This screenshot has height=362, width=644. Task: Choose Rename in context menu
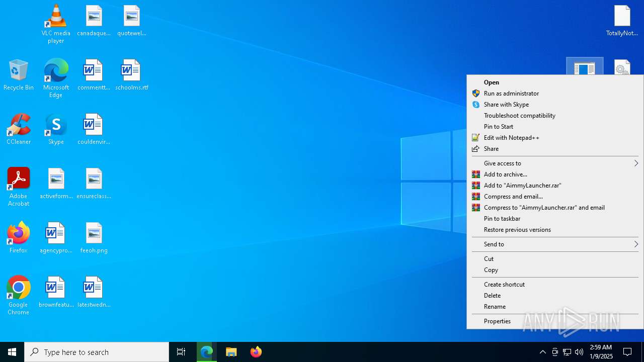click(555, 307)
